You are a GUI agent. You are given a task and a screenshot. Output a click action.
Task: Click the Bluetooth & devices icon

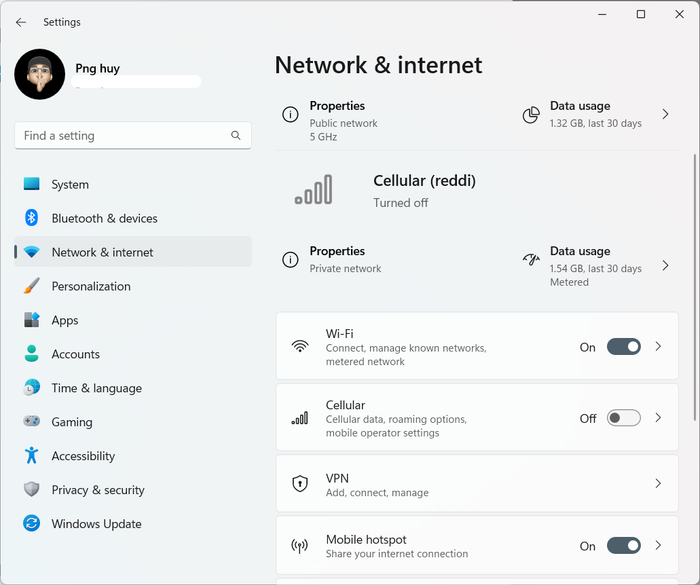point(31,218)
